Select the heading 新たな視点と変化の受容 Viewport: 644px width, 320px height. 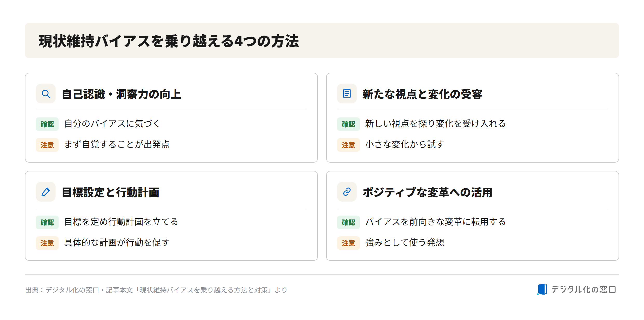pos(422,94)
